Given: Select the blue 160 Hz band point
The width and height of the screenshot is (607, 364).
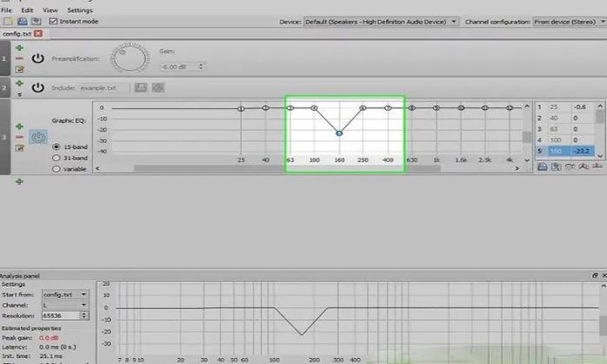Looking at the screenshot, I should pyautogui.click(x=339, y=133).
